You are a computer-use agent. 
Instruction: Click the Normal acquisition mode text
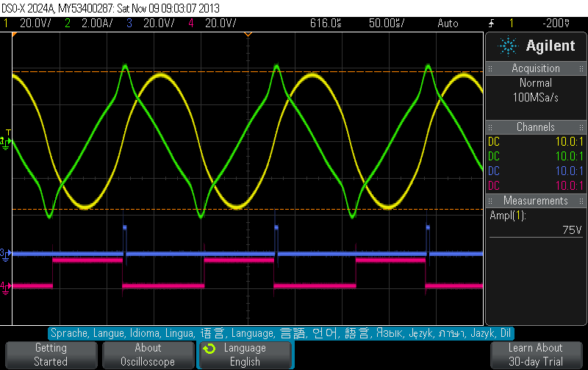pos(536,83)
